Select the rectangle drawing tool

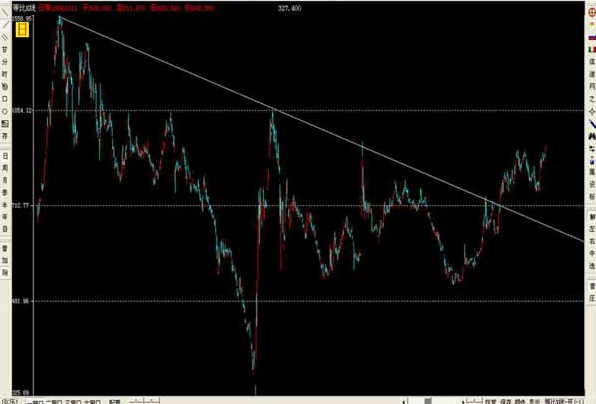[x=5, y=99]
